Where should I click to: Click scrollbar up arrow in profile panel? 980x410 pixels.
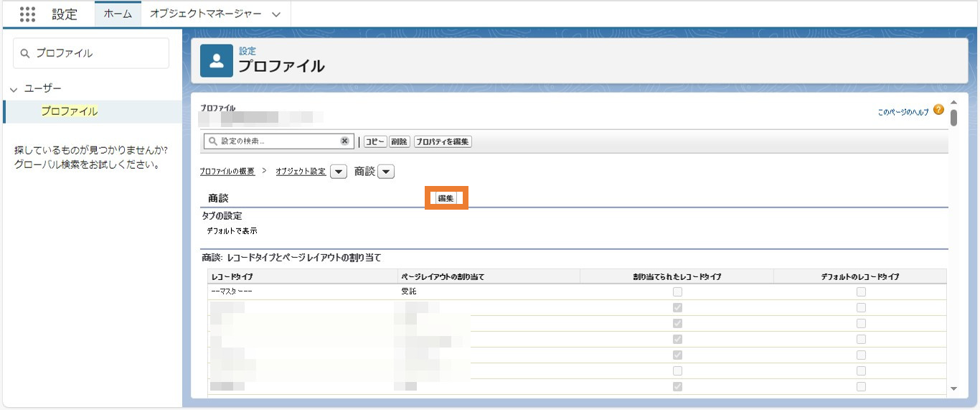coord(953,103)
